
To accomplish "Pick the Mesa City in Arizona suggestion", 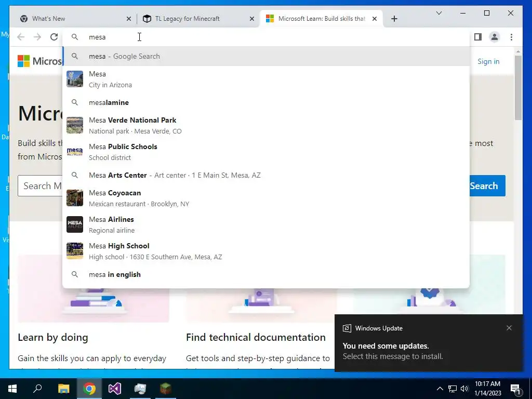I will (267, 79).
